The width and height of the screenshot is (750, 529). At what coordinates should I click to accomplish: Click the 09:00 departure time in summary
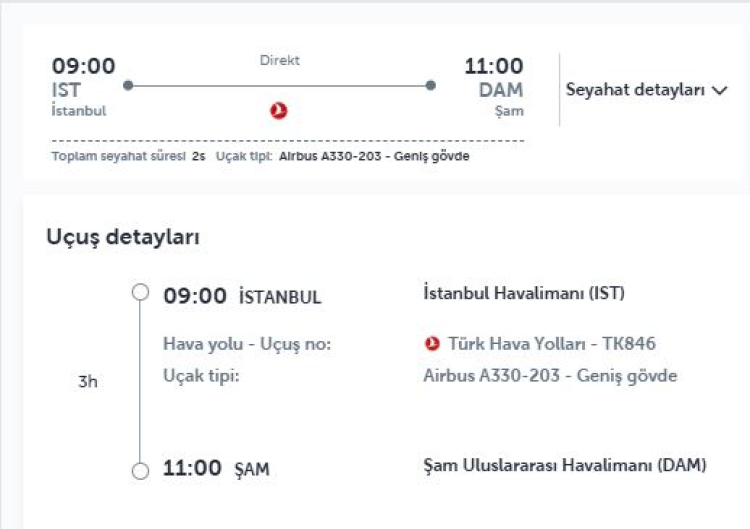click(x=84, y=67)
